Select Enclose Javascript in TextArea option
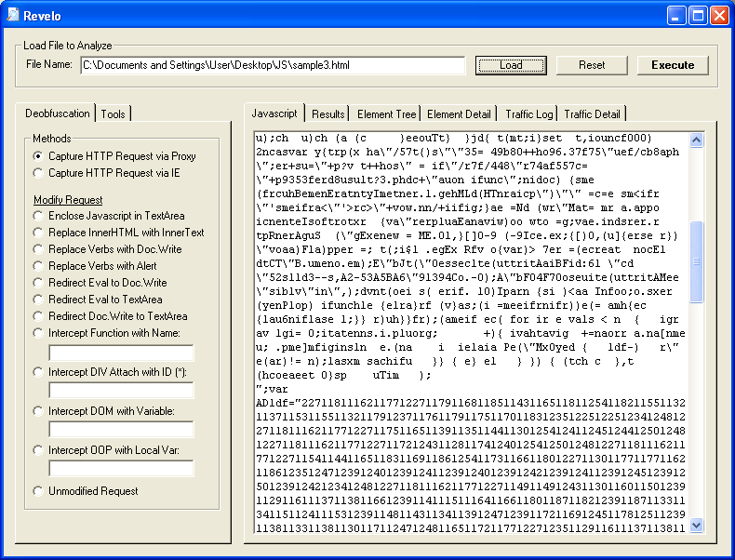 point(39,216)
